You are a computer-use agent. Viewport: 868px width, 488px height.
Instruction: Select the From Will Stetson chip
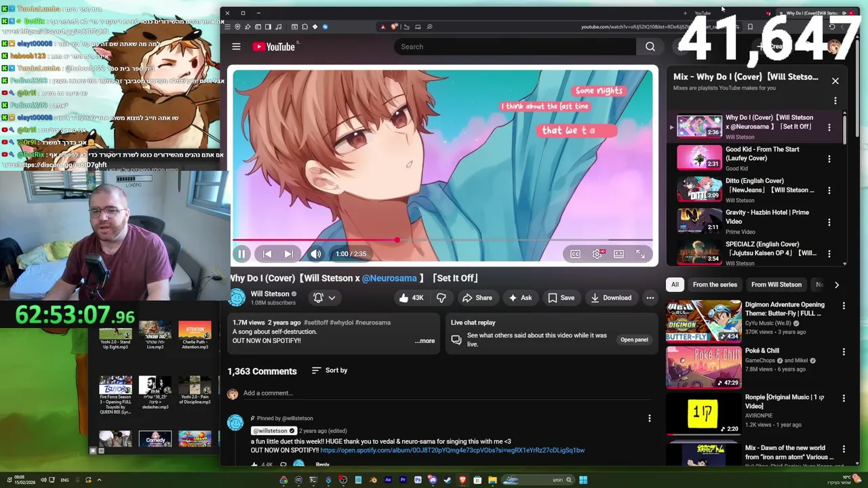pos(776,285)
